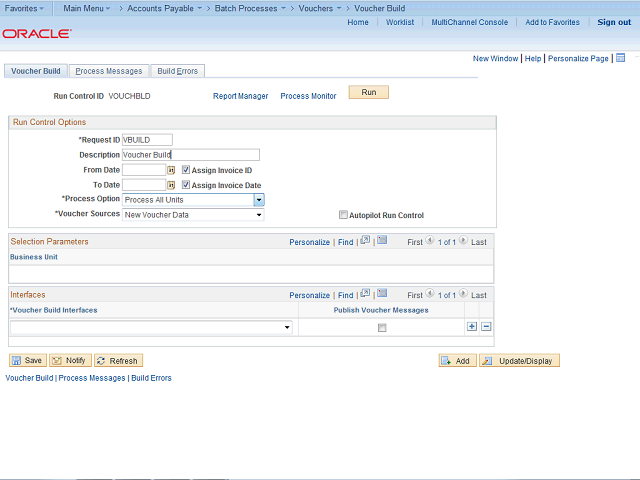640x480 pixels.
Task: Click Find in Interfaces header
Action: pos(345,295)
